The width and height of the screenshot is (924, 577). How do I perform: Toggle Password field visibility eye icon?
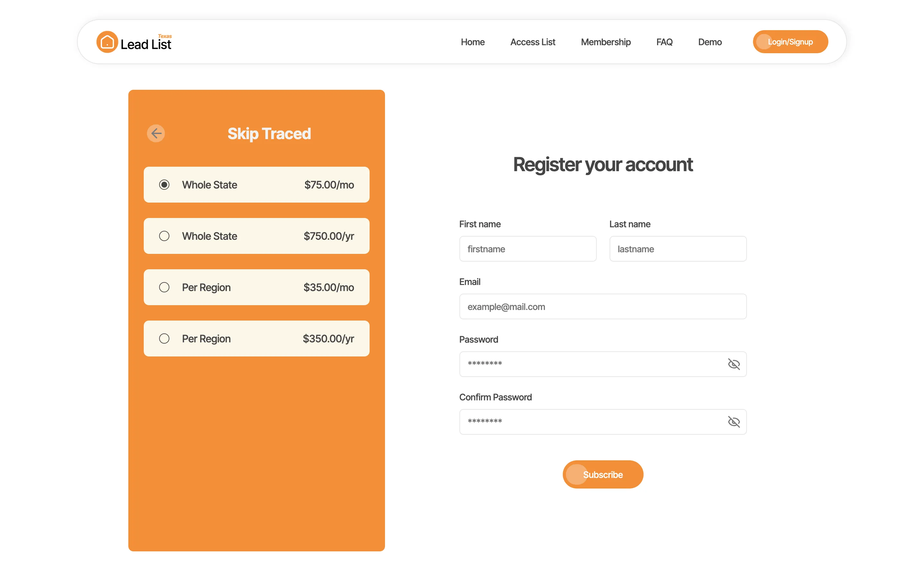[733, 364]
